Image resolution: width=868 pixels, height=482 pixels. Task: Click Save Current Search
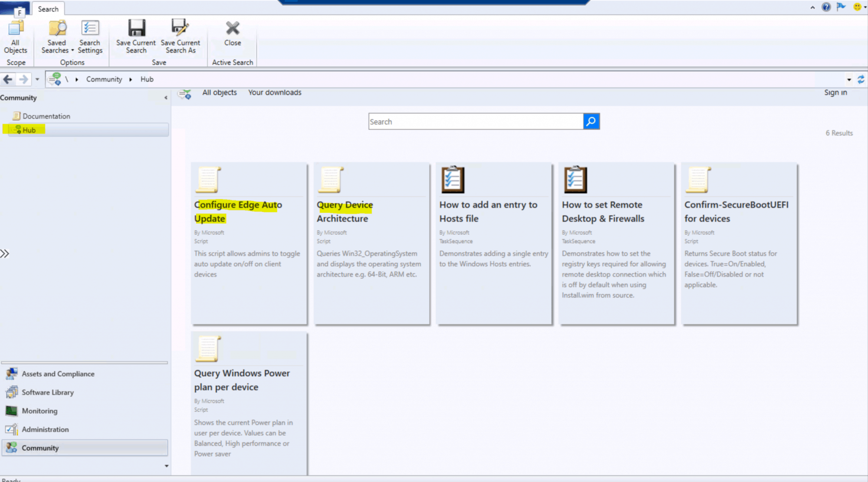click(136, 36)
